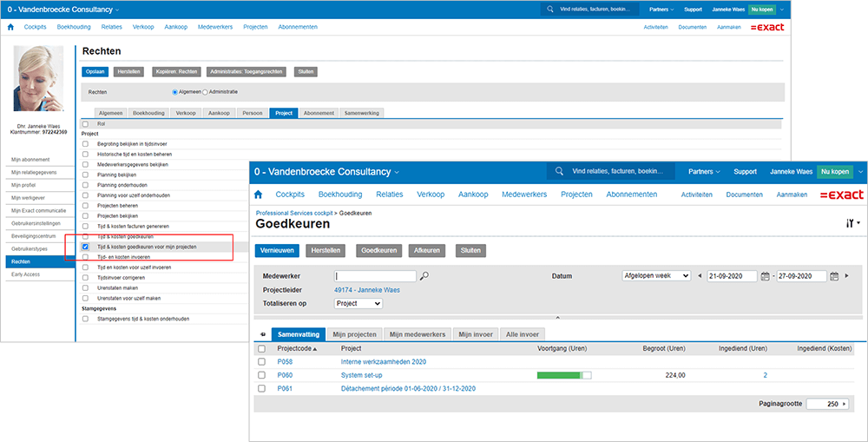The width and height of the screenshot is (868, 442).
Task: Toggle select-all checkbox in Goedkeuren table header
Action: [x=262, y=349]
